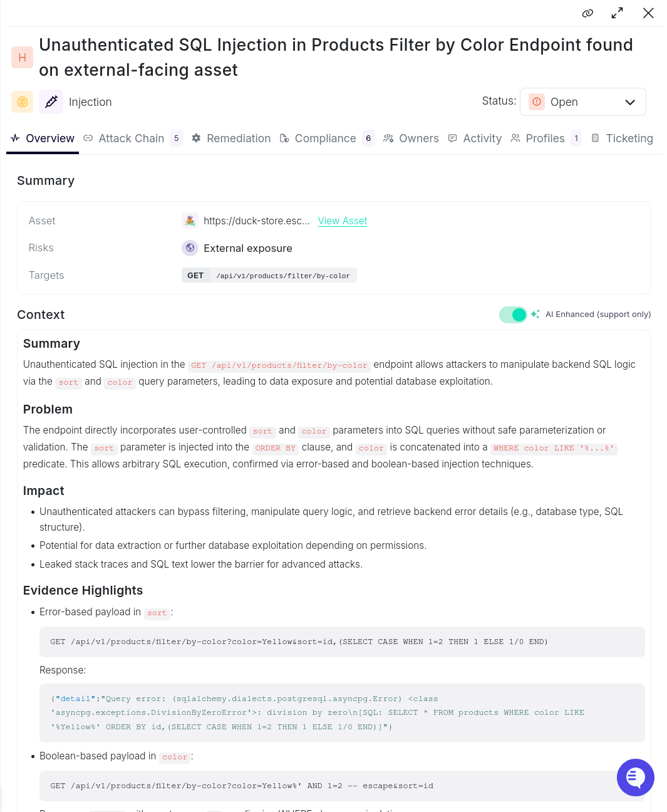Expand the panel to full screen

pos(618,13)
